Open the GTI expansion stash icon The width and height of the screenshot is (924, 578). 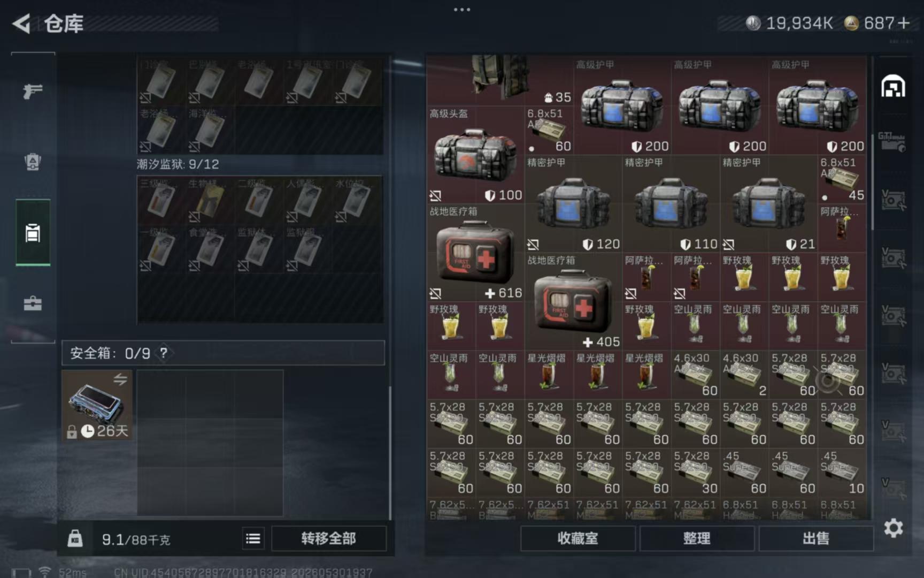892,142
